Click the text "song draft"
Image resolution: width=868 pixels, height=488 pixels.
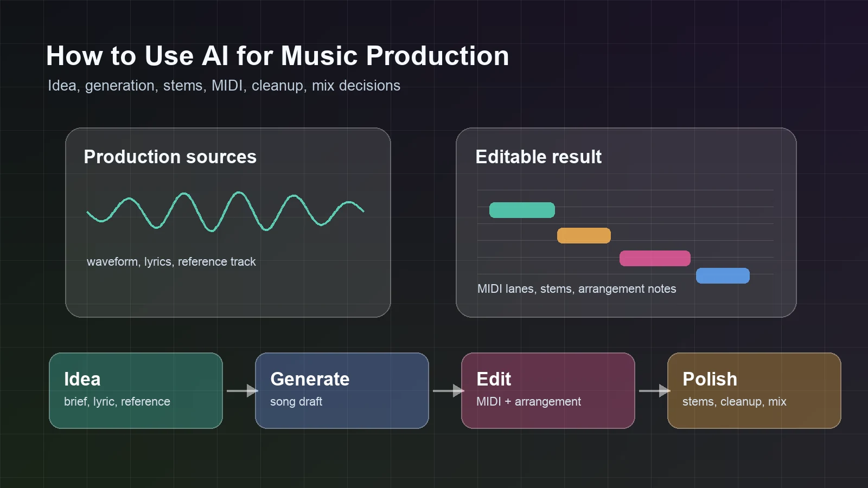296,402
